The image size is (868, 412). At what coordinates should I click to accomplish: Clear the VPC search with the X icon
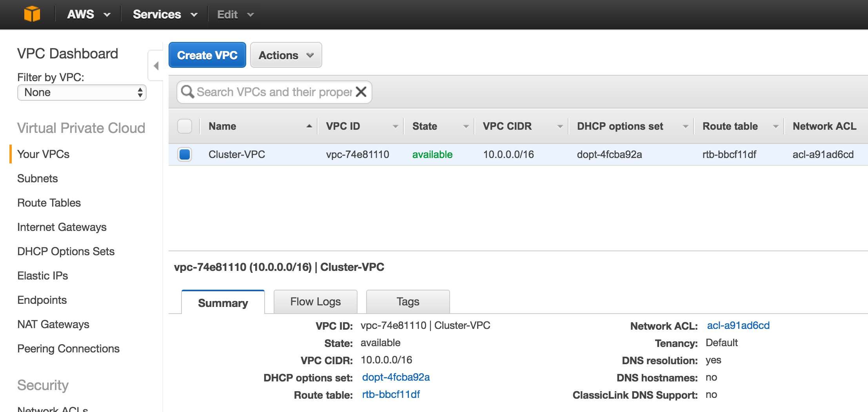361,92
